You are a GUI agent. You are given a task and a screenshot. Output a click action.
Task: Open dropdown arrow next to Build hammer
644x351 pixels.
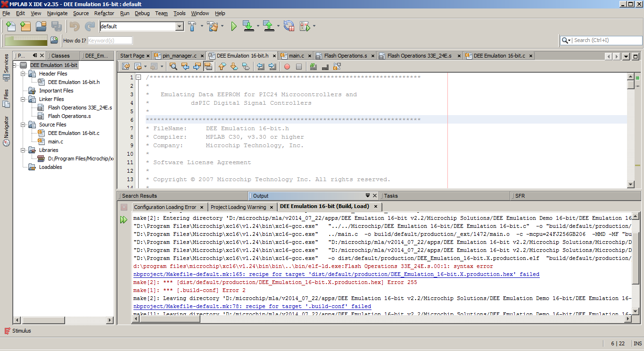coord(202,26)
